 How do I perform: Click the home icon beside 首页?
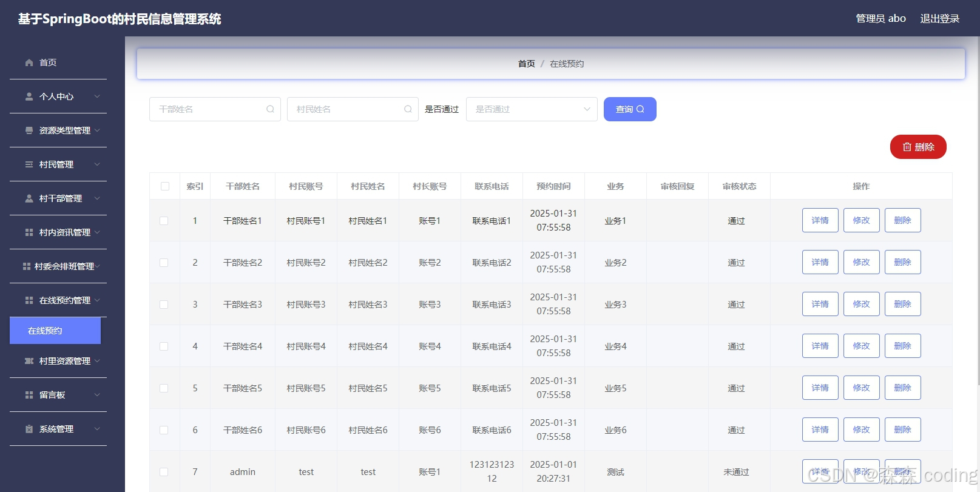29,62
